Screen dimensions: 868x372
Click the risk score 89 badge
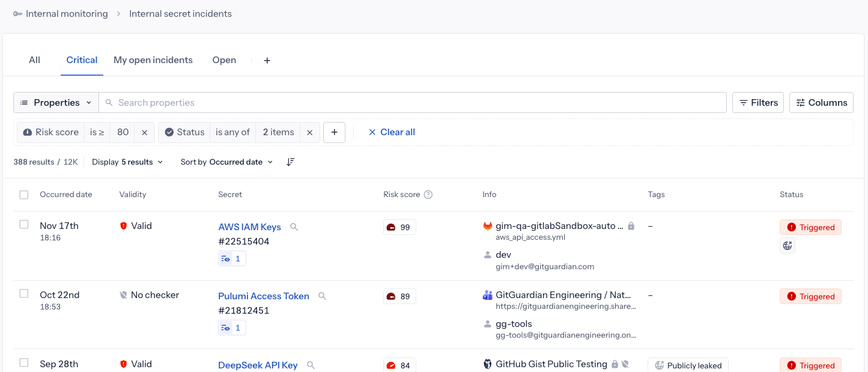click(x=399, y=296)
